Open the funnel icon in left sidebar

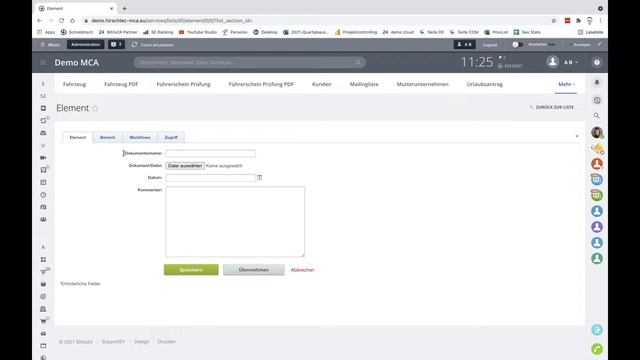click(x=43, y=272)
